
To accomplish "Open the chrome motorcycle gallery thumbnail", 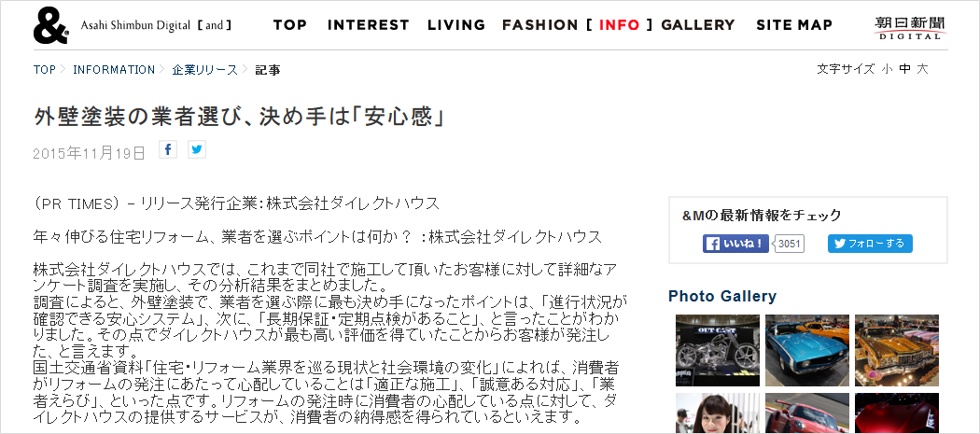I will pos(718,350).
